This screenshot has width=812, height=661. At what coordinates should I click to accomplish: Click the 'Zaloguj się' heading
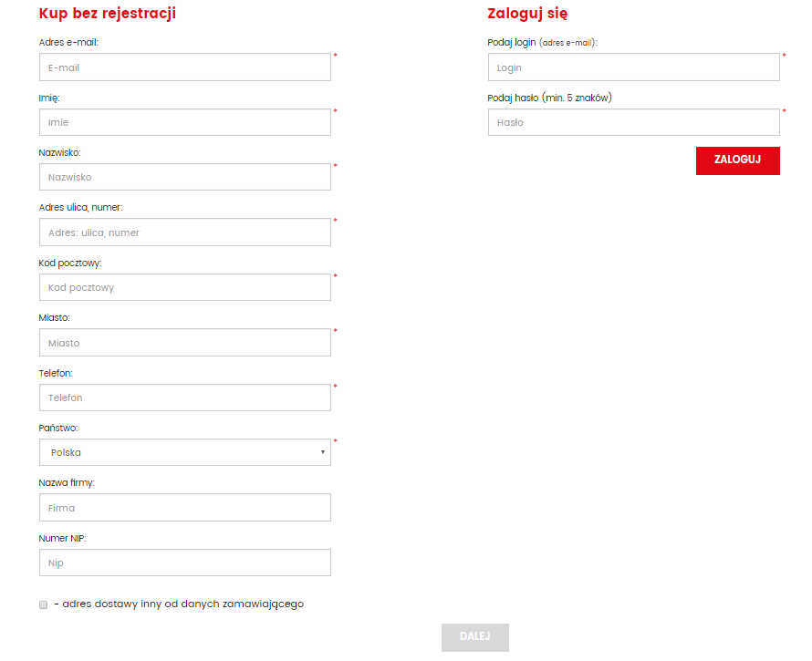tap(527, 13)
